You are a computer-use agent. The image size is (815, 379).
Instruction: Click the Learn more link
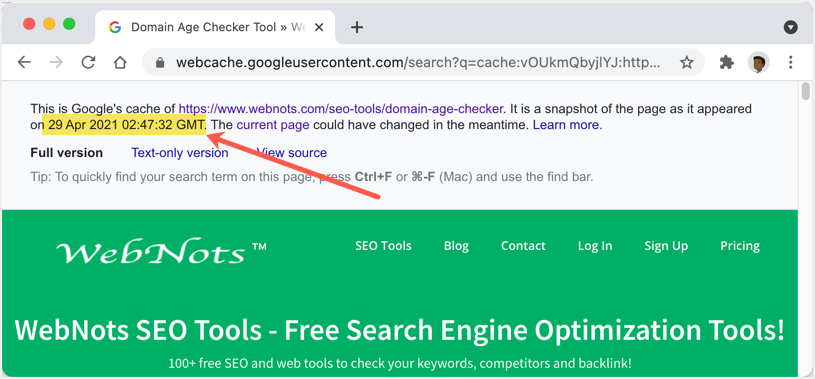coord(567,125)
